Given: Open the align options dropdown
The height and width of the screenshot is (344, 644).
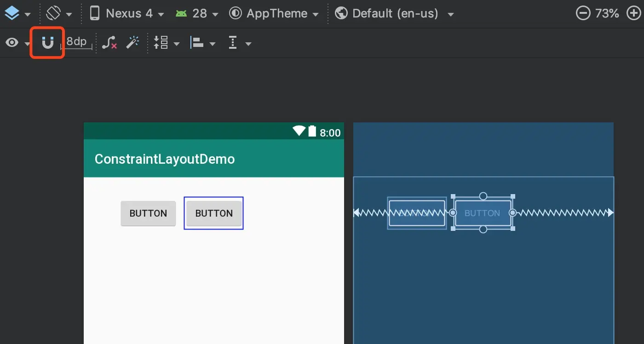Looking at the screenshot, I should (202, 43).
